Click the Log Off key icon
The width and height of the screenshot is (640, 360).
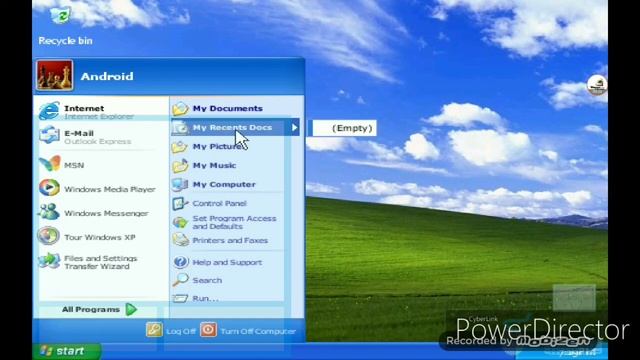point(154,330)
